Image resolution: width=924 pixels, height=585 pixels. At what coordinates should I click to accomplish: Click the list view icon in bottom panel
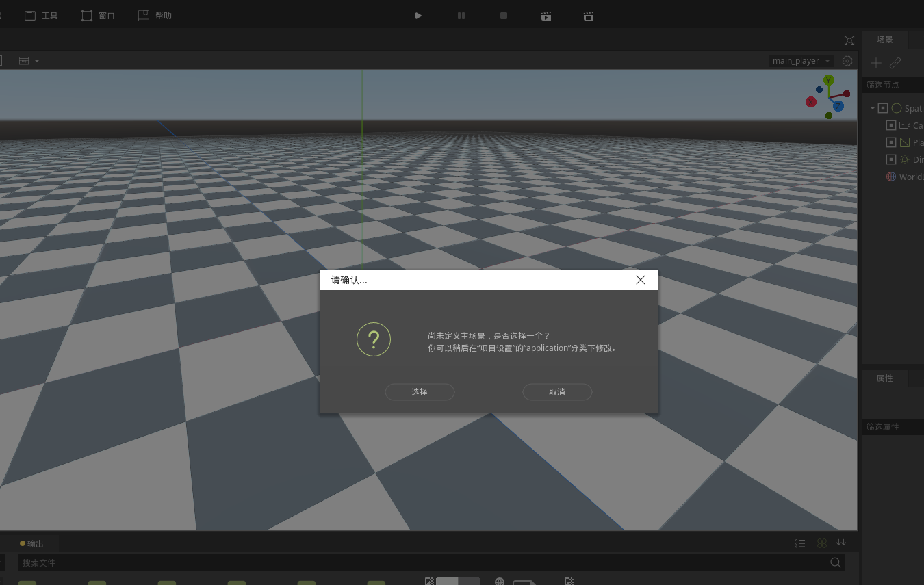click(x=800, y=543)
